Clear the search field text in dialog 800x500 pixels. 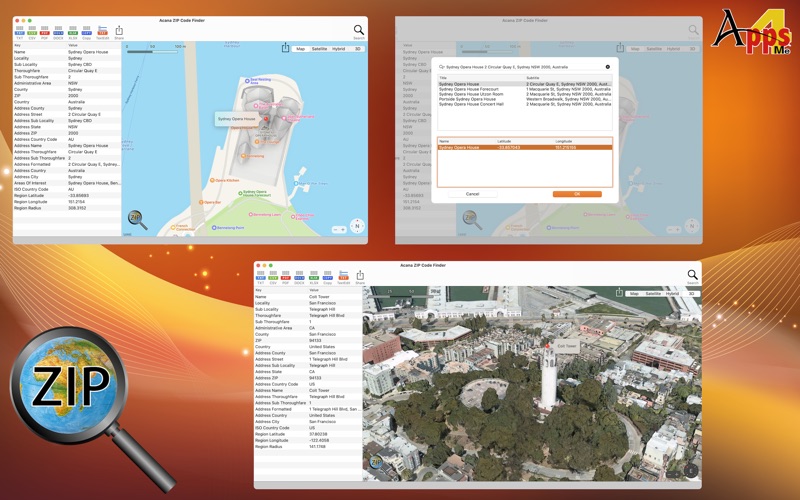[x=607, y=67]
